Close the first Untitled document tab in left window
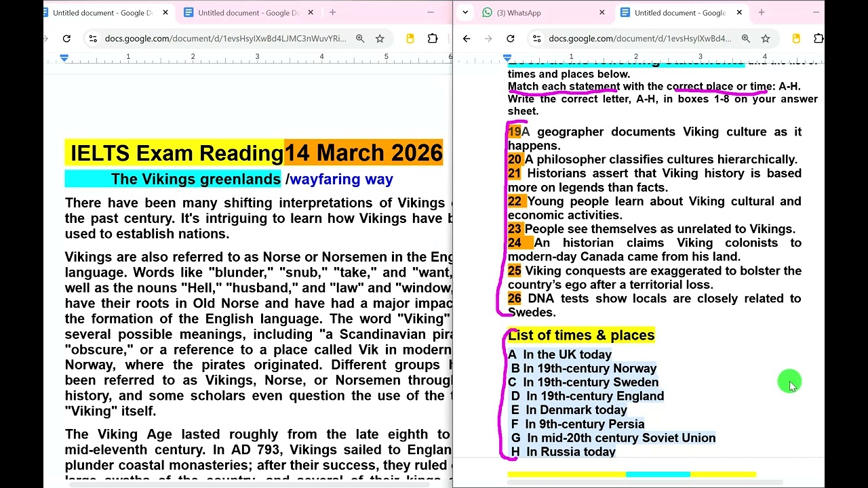This screenshot has height=488, width=868. tap(165, 12)
